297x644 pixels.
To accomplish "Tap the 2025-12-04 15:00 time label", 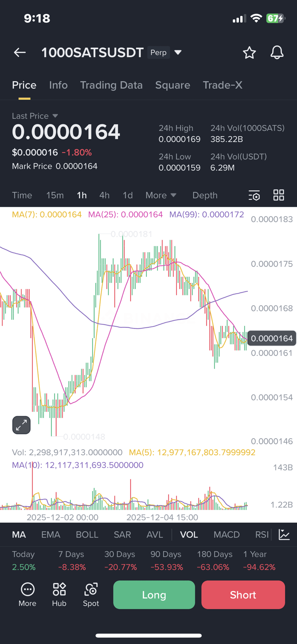I will coord(162,517).
